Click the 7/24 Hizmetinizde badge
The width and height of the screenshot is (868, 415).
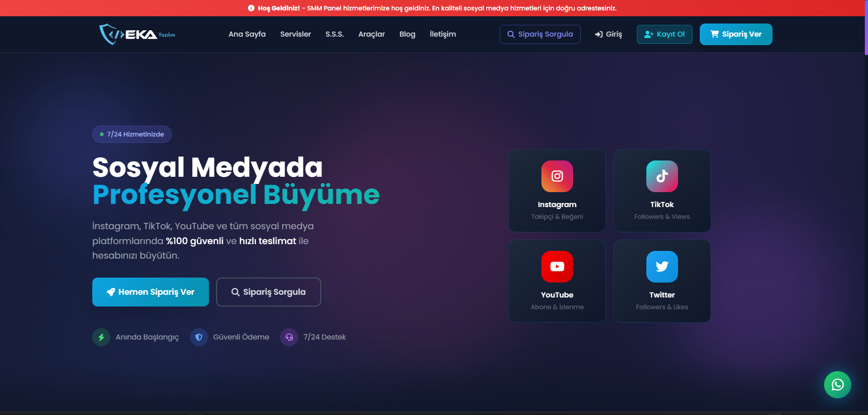click(x=132, y=134)
